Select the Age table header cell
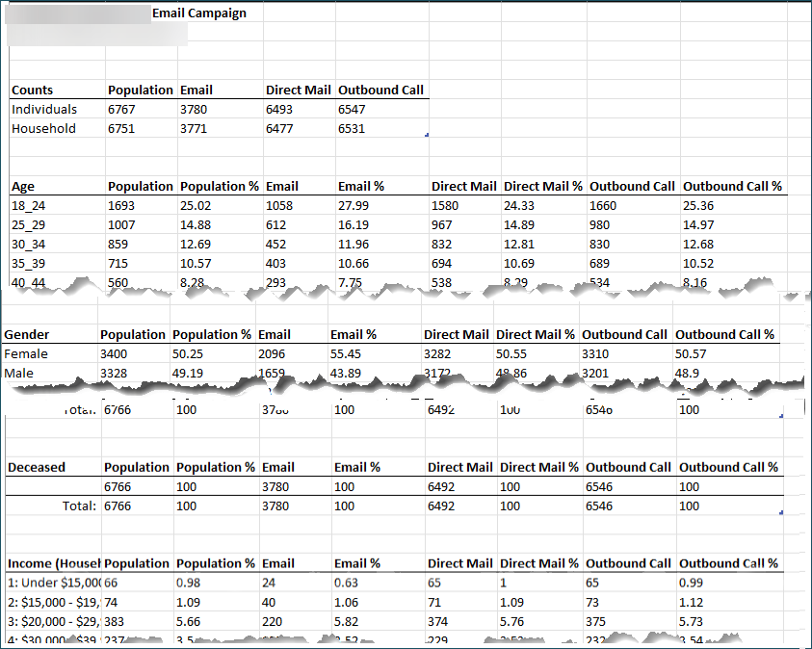Screen dimensions: 812x649 [x=23, y=186]
